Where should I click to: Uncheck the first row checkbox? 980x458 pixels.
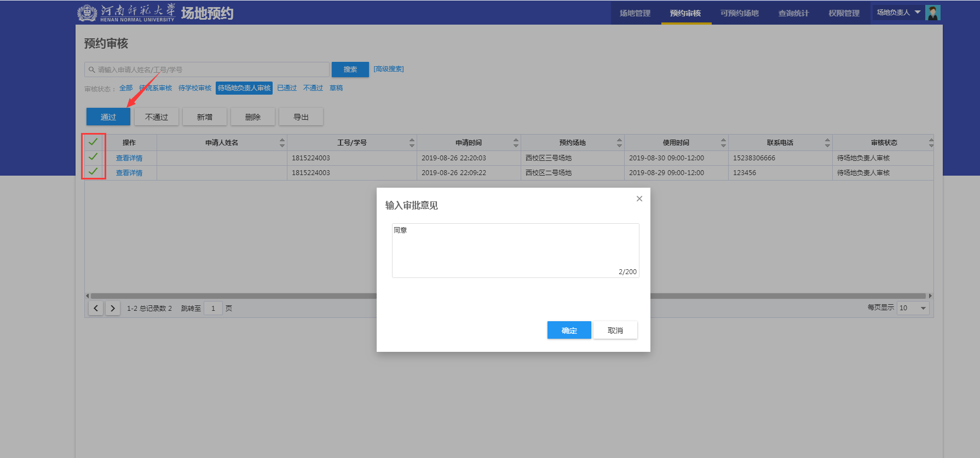93,157
